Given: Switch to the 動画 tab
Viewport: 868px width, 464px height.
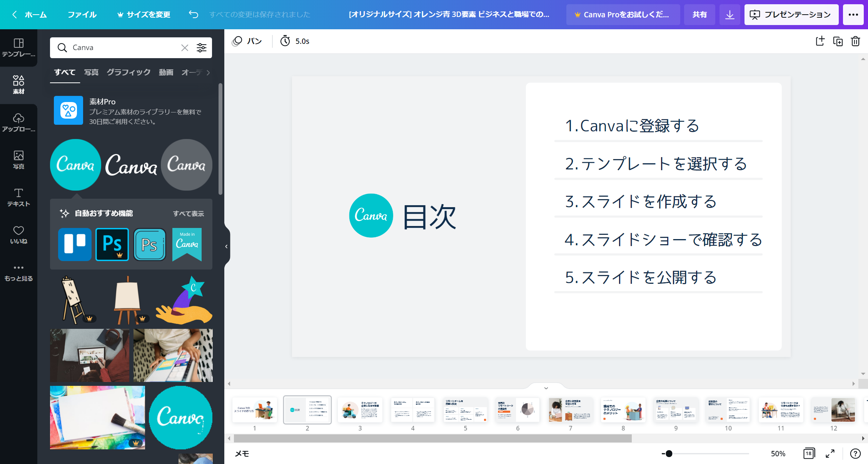Looking at the screenshot, I should [166, 72].
